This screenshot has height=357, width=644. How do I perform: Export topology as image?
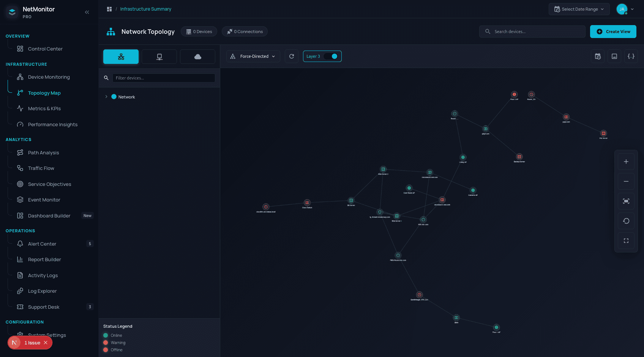614,56
